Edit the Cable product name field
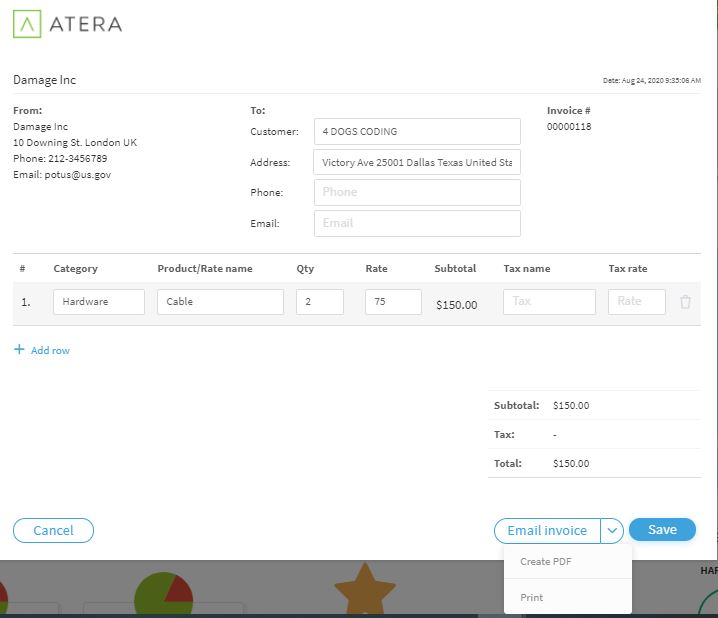718x618 pixels. click(x=220, y=302)
